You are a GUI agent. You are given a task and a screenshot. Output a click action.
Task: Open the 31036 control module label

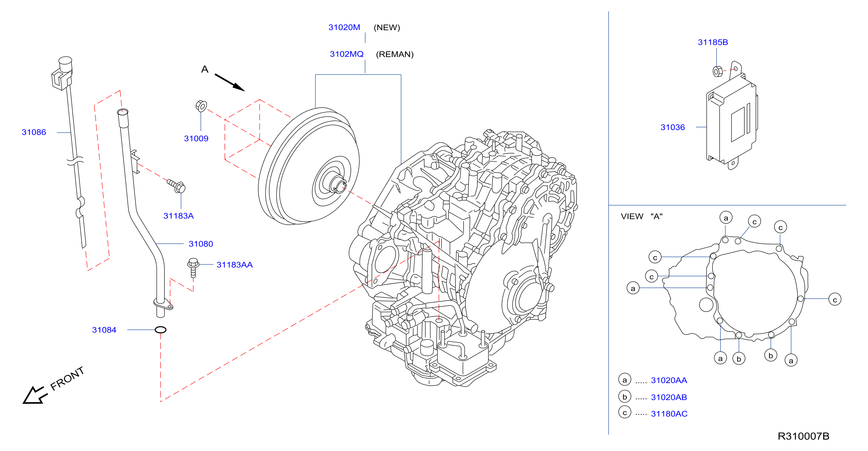pos(673,127)
